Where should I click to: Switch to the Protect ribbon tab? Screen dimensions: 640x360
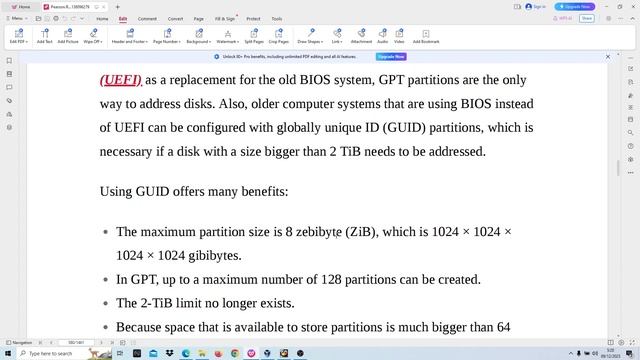click(253, 19)
